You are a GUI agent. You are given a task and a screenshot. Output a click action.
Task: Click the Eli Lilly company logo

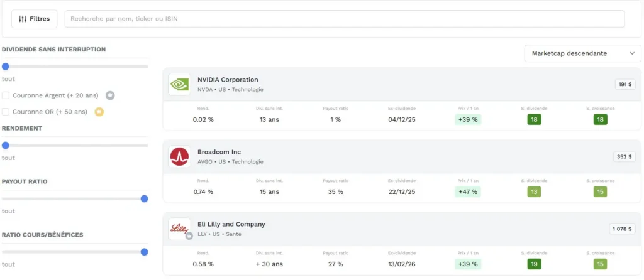[179, 229]
